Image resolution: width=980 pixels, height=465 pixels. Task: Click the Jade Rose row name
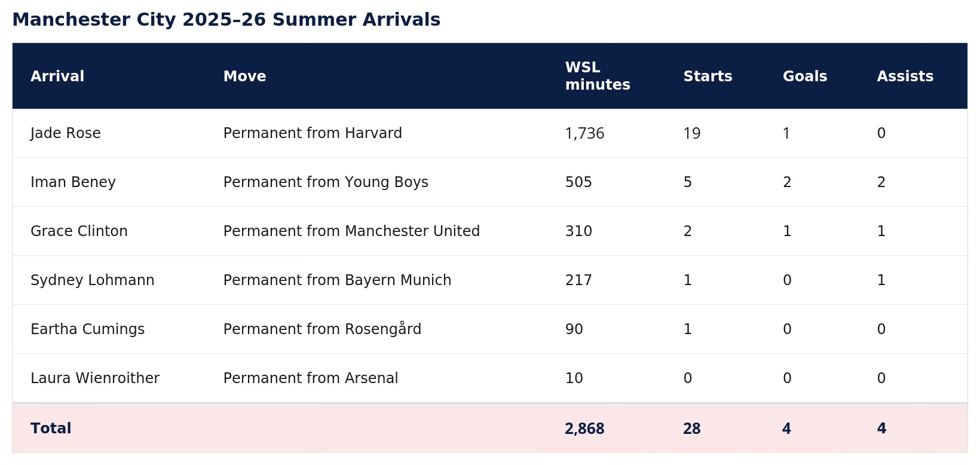[66, 133]
